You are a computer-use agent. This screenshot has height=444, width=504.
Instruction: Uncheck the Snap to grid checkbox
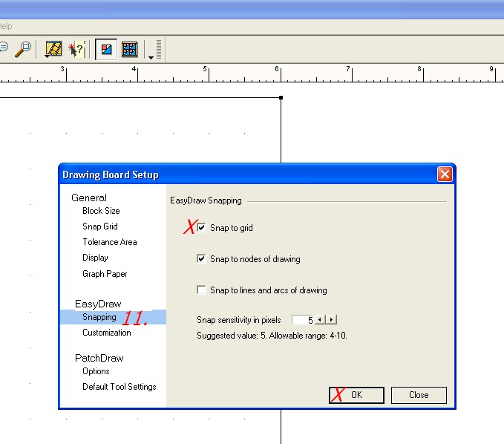click(201, 228)
